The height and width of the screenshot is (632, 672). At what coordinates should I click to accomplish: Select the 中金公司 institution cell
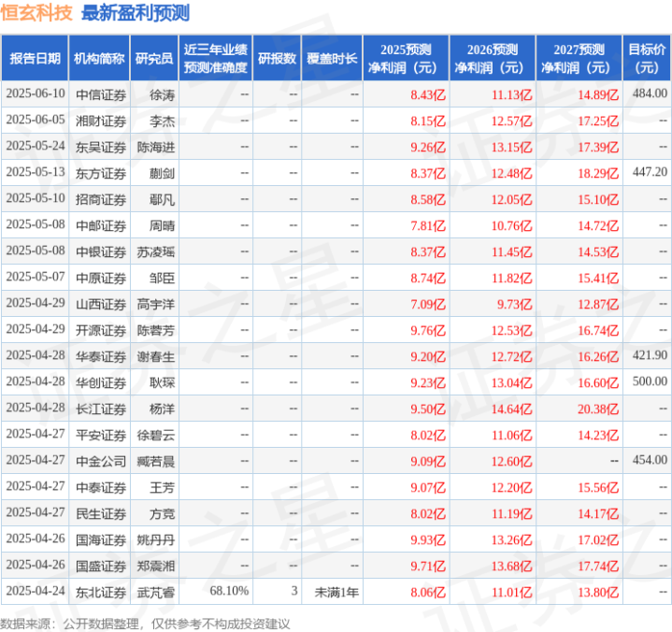click(101, 461)
